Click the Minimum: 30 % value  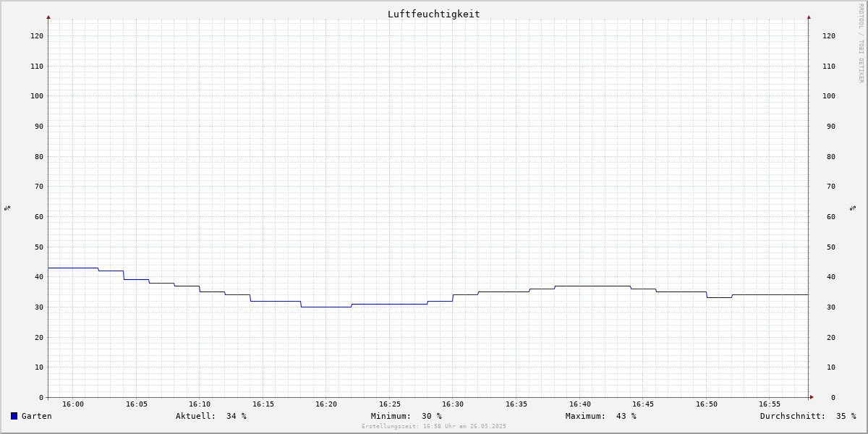407,416
